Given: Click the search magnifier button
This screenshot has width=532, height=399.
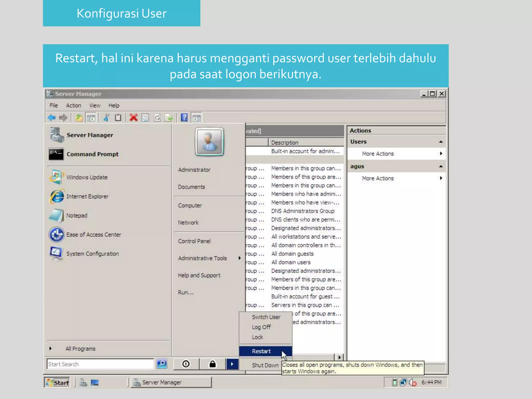Looking at the screenshot, I should point(162,364).
